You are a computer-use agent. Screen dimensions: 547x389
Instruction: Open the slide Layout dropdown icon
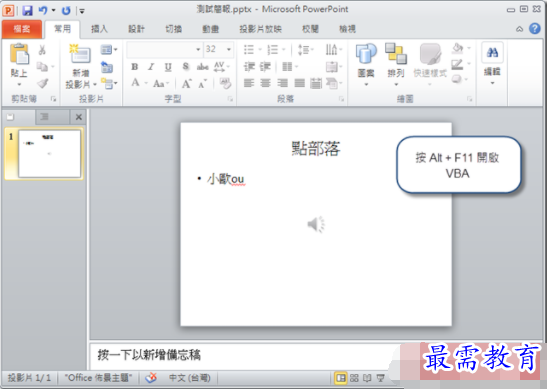point(108,50)
